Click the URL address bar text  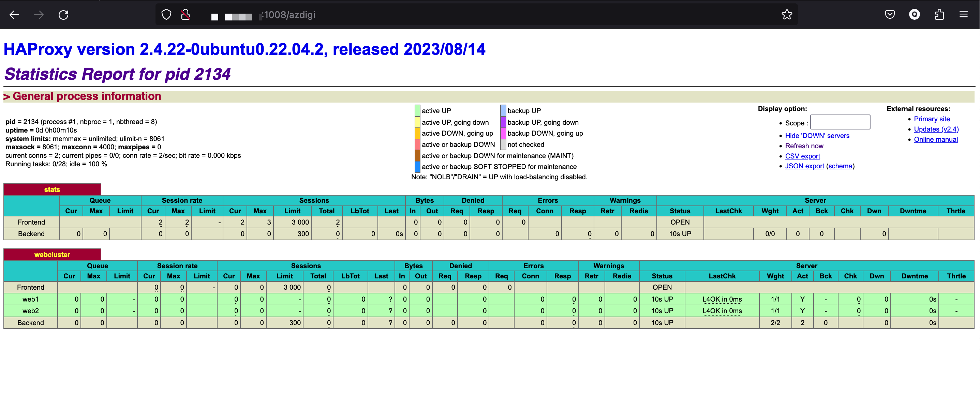tap(289, 15)
